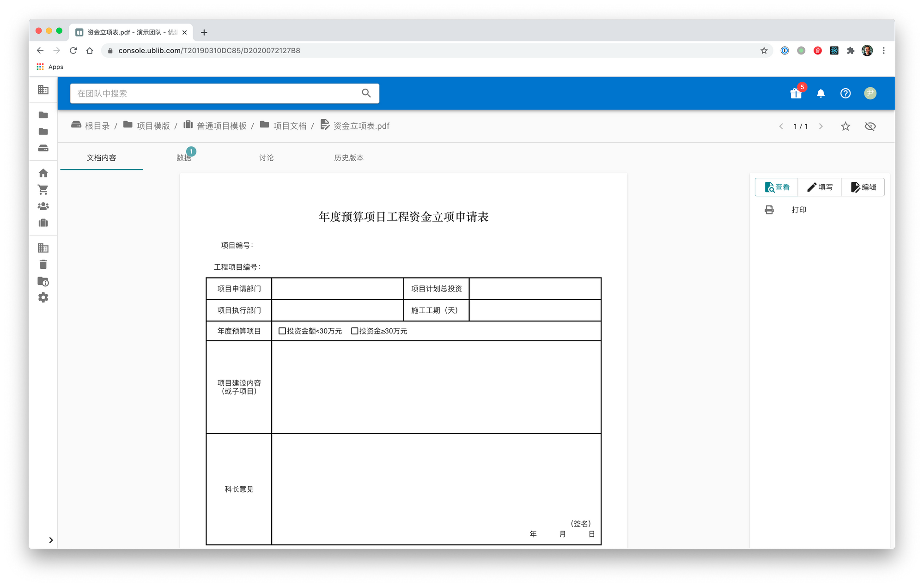Go to next document chevron

(x=821, y=126)
